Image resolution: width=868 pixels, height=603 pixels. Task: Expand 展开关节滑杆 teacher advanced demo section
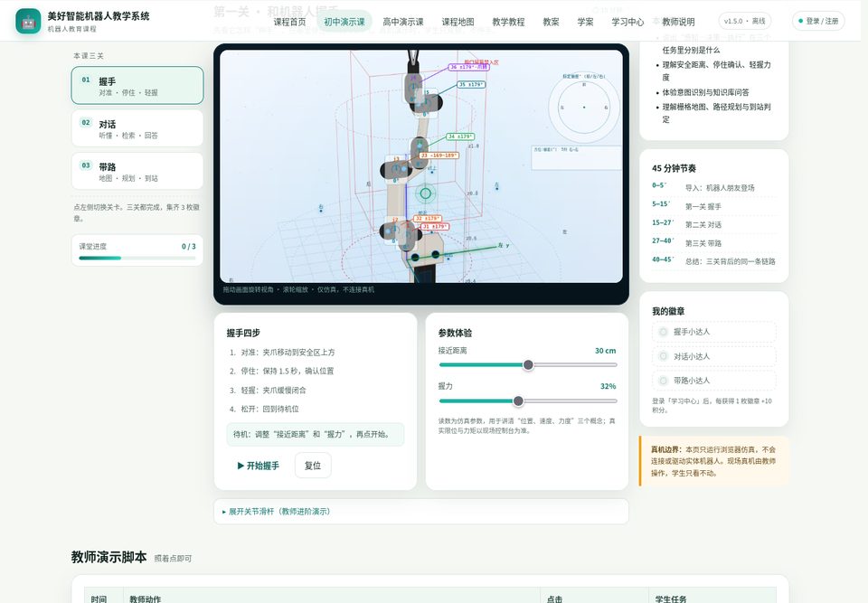[x=421, y=512]
